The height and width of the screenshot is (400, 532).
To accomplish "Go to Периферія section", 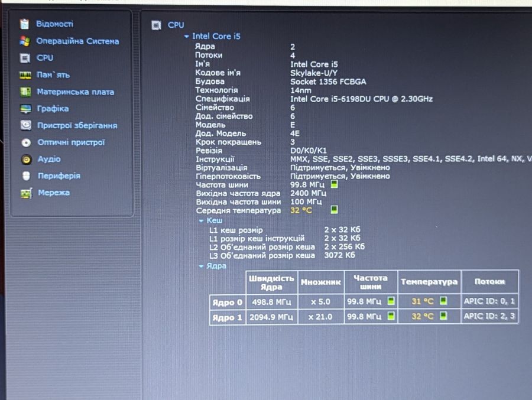I will (59, 175).
